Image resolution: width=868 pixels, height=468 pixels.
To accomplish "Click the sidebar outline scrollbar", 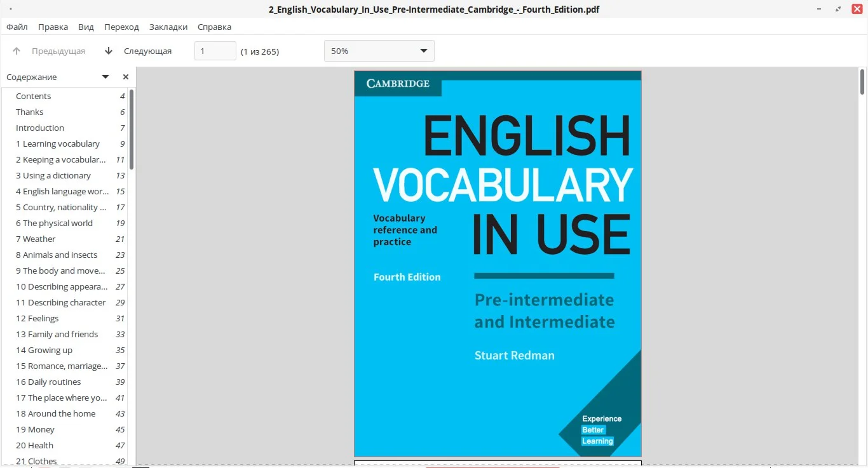I will 132,129.
